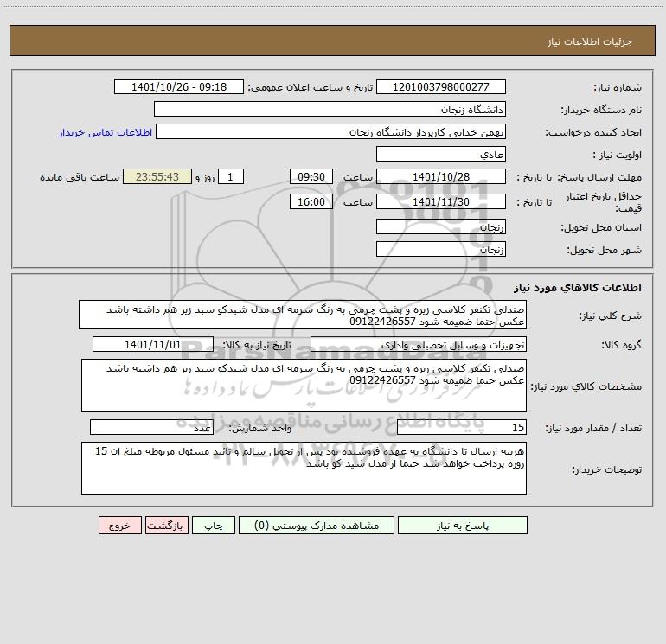The image size is (666, 644).
Task: Click the validity time field 16:00
Action: [311, 201]
